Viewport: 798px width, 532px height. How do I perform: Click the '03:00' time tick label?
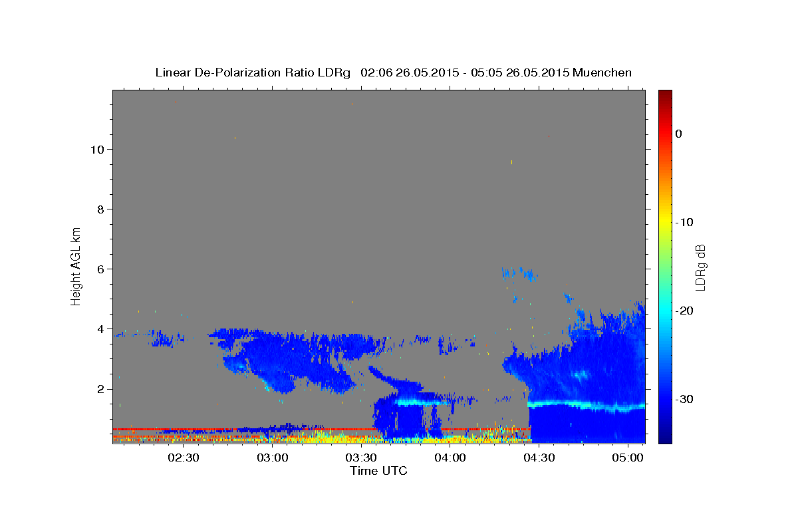coord(272,458)
